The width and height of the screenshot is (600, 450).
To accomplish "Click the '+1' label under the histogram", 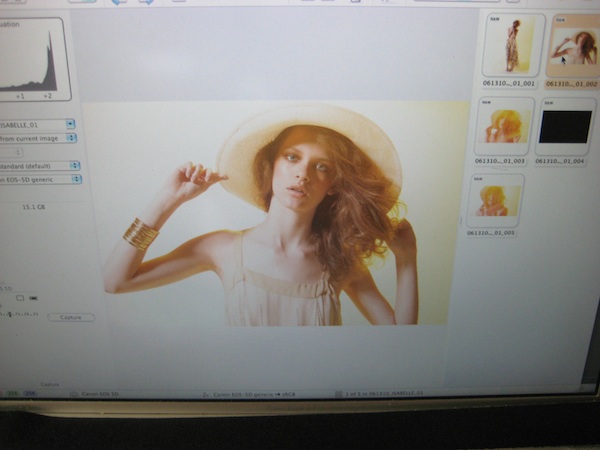I will 20,96.
